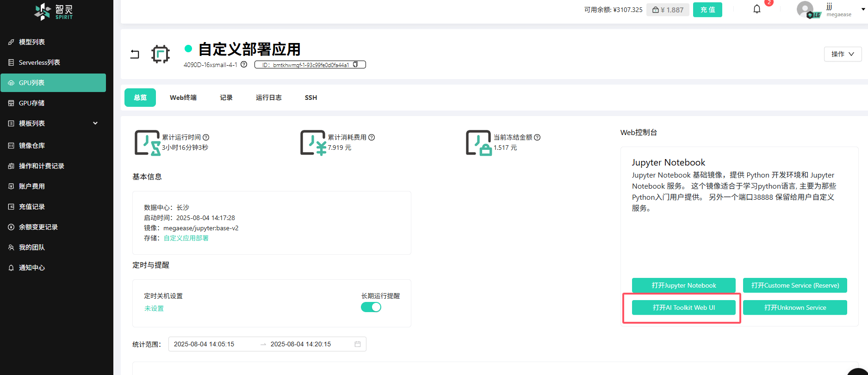Open the 操作 dropdown
This screenshot has height=375, width=868.
[843, 54]
